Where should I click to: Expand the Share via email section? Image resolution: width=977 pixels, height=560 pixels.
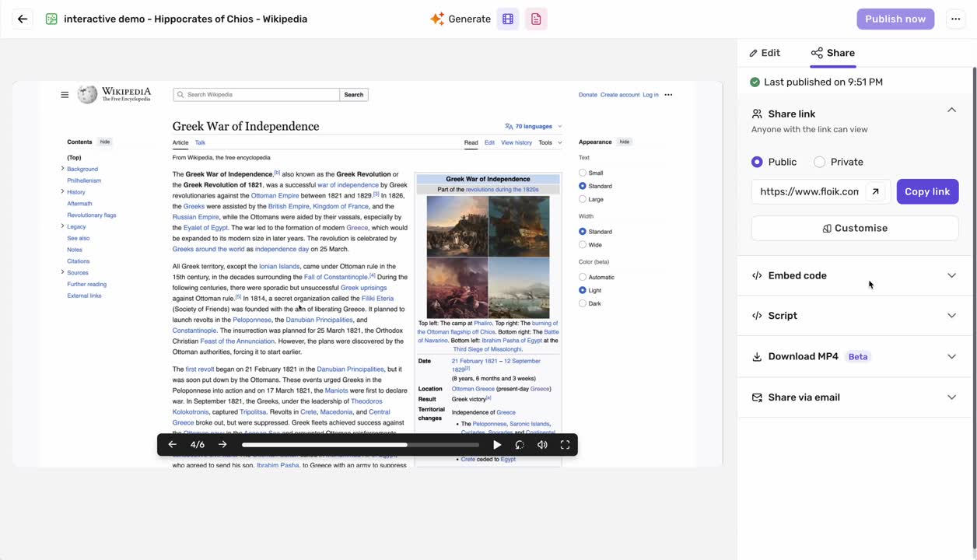pyautogui.click(x=855, y=397)
